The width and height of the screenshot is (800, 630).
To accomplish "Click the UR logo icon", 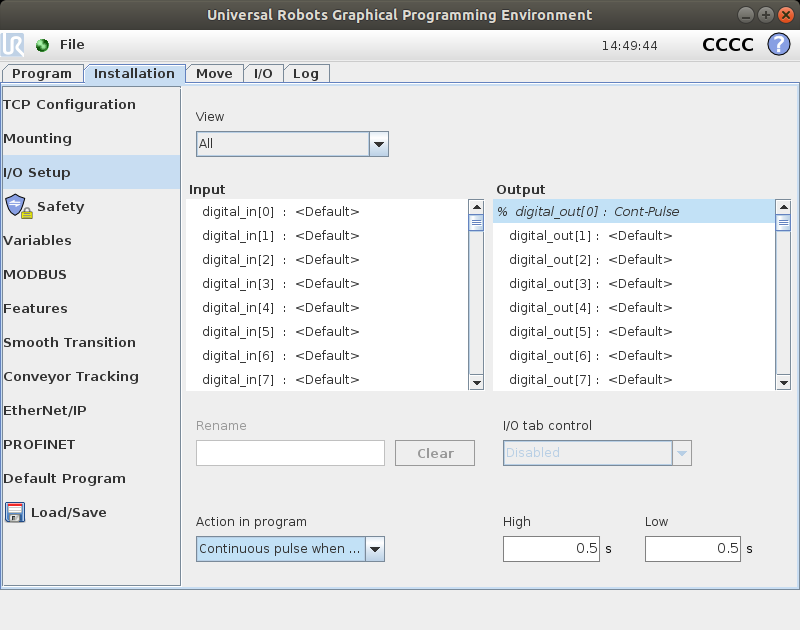I will pos(14,45).
